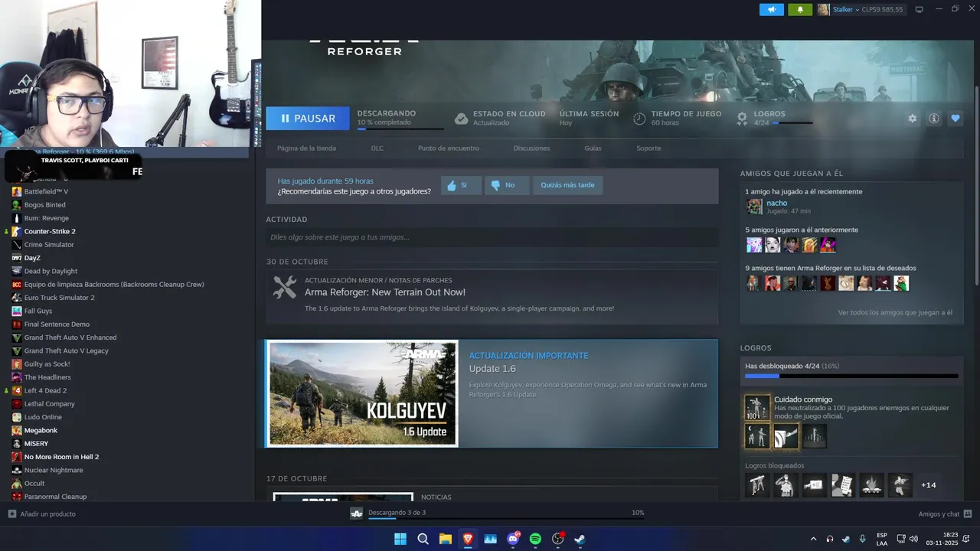Click the Tiempo de juego clock icon

[639, 119]
